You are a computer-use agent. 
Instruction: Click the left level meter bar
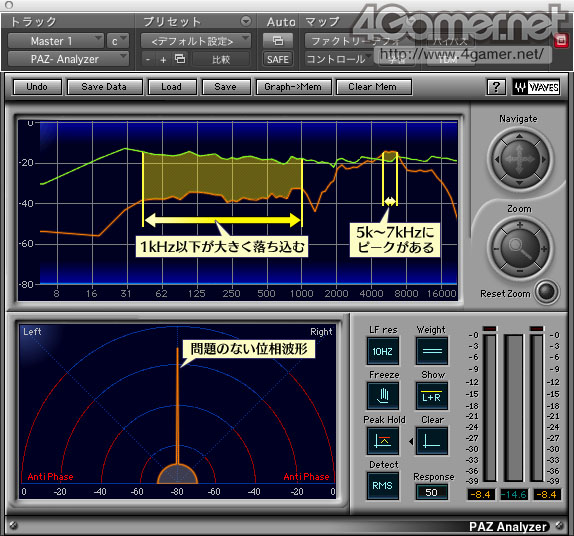click(x=490, y=407)
